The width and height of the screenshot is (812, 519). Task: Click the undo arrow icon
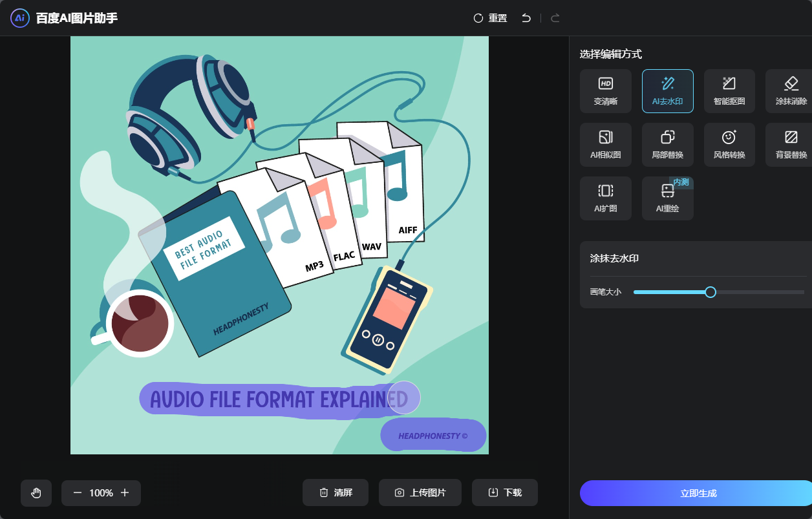(526, 18)
